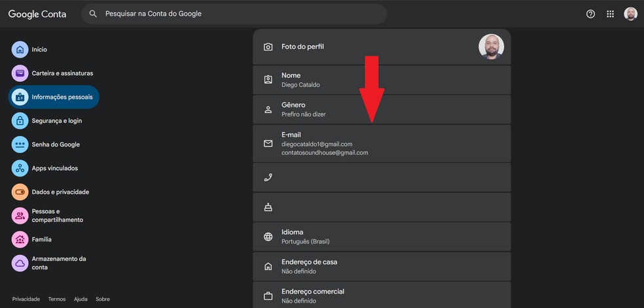The image size is (644, 308).
Task: Click the Armazenamento da conta cloud icon
Action: click(20, 264)
